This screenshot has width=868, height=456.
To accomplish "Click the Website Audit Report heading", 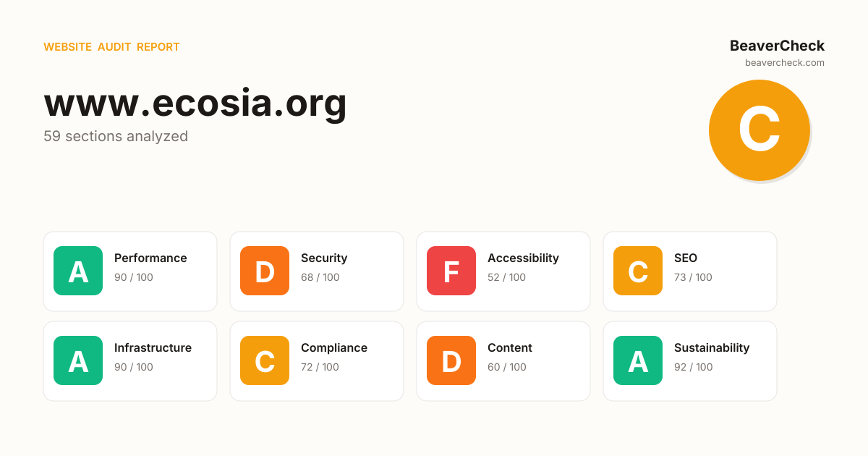I will click(111, 47).
